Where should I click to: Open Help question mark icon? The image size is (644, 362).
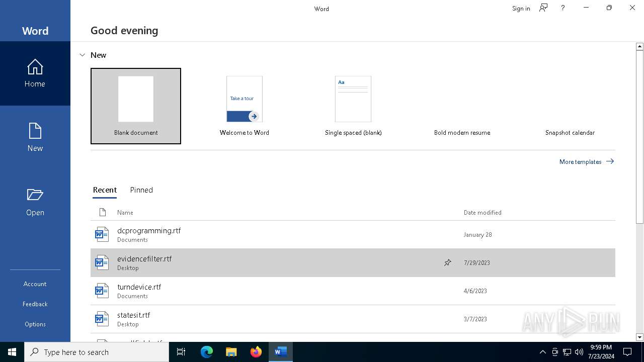click(563, 8)
